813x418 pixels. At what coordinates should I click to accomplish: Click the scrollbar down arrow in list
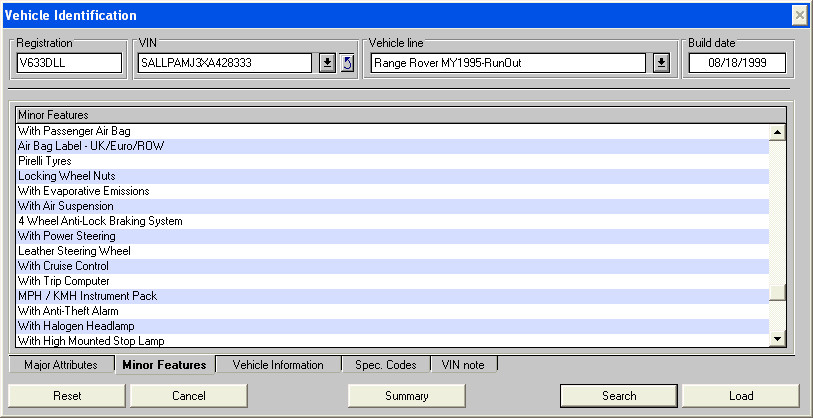point(777,339)
